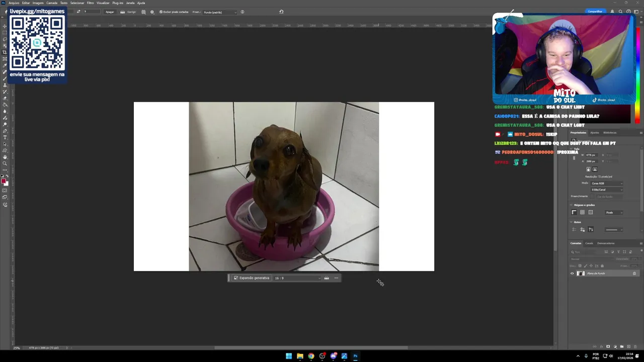Open crop overlay grid options
Image resolution: width=644 pixels, height=362 pixels.
click(x=143, y=12)
